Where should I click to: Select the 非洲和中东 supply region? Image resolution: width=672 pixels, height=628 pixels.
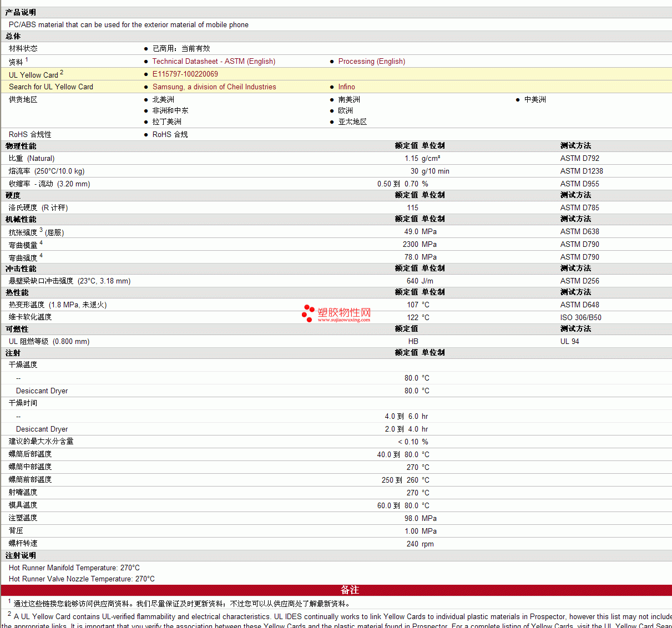(x=170, y=111)
